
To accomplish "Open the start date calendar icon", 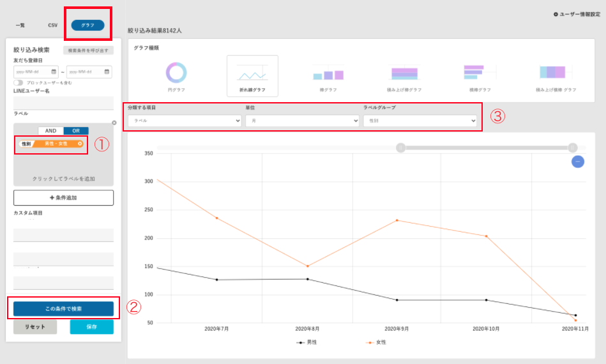I will pyautogui.click(x=54, y=72).
